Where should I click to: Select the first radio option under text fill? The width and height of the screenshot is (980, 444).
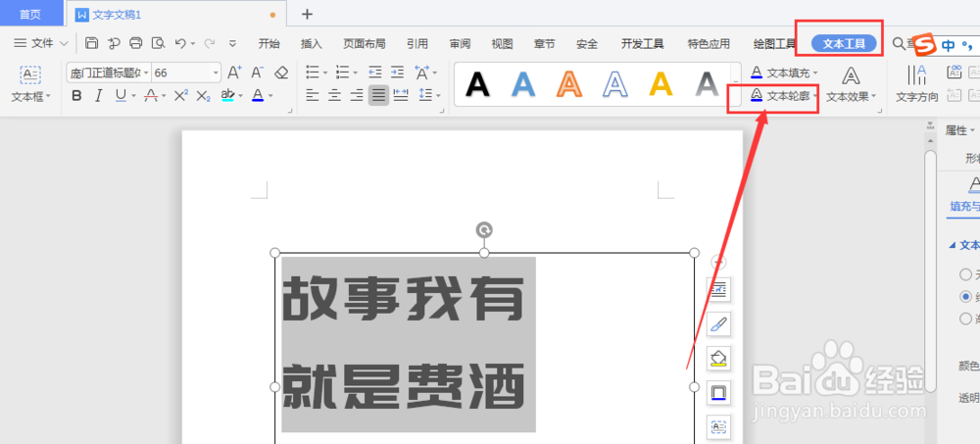(x=965, y=273)
